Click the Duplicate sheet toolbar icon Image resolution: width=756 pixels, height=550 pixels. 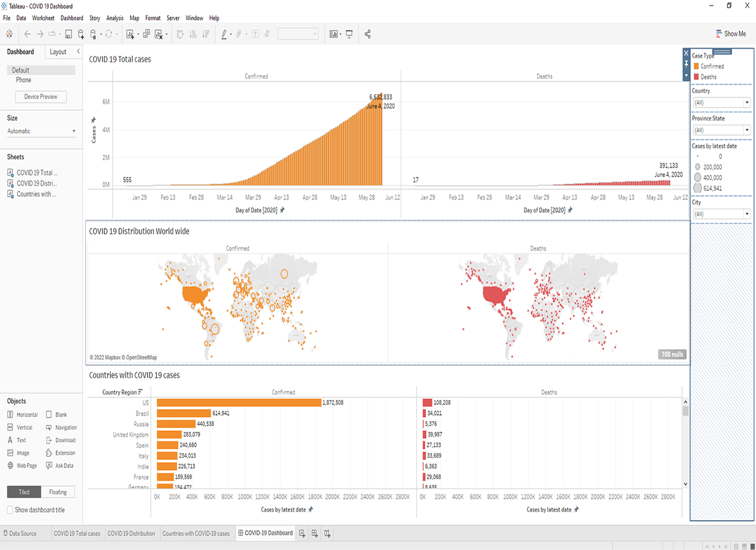[x=146, y=34]
